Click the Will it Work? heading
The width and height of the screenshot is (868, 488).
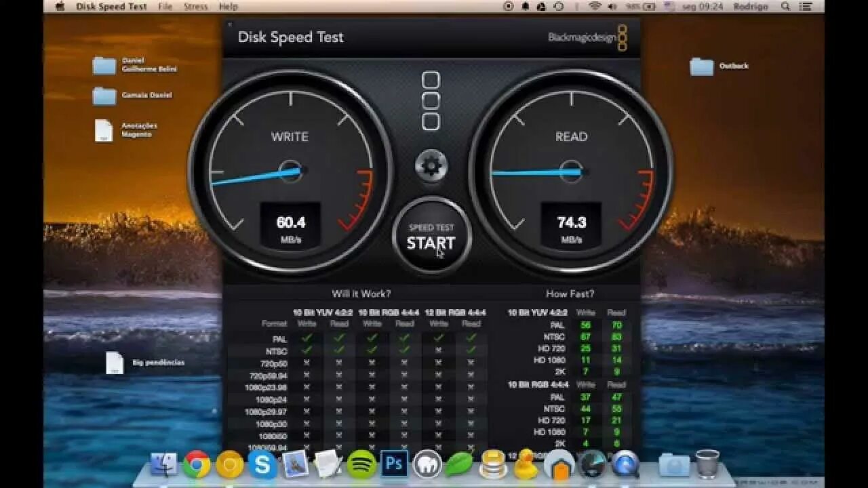click(x=361, y=293)
